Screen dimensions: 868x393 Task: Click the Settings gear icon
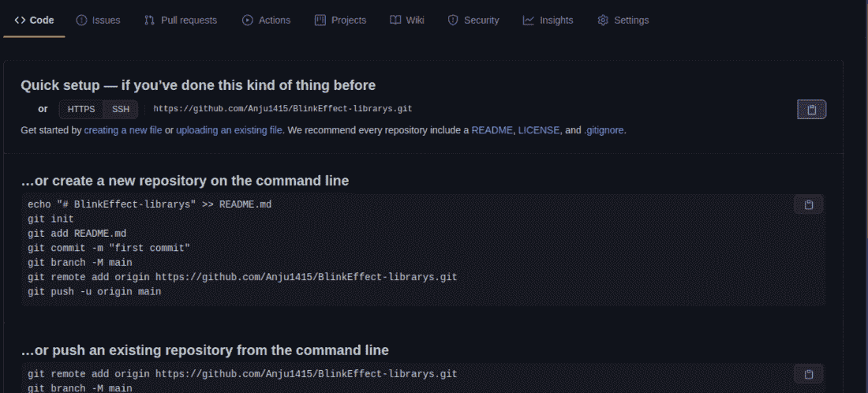pos(603,21)
